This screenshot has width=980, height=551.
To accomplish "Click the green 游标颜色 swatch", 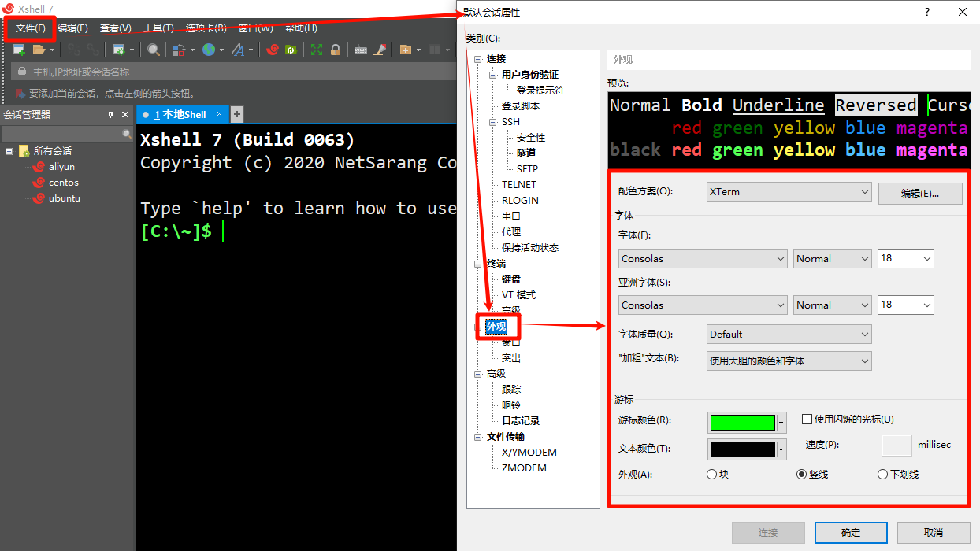I will pos(742,423).
